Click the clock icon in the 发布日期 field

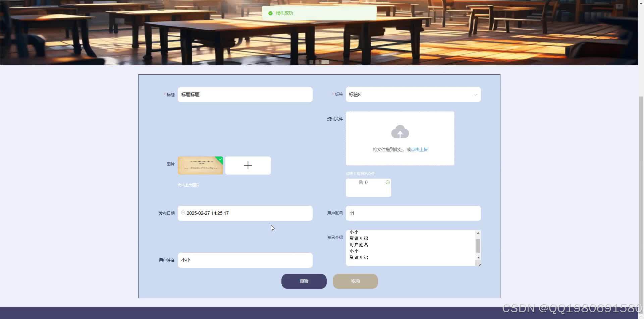click(183, 213)
